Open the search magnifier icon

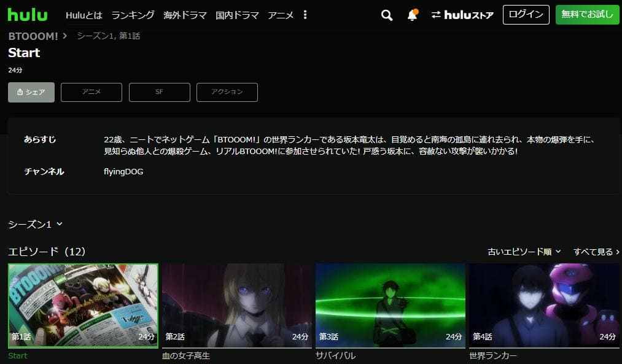tap(387, 15)
